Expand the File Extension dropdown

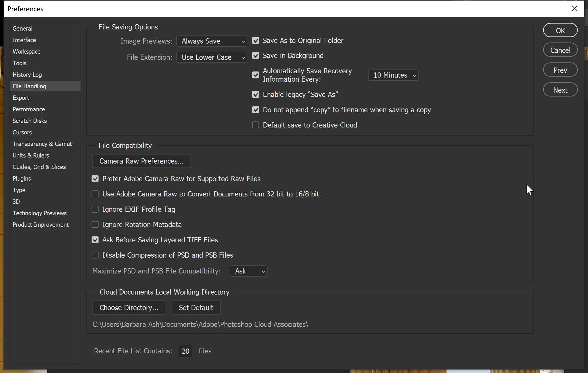click(212, 57)
